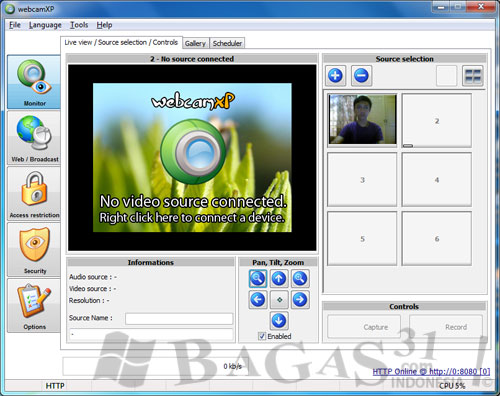The width and height of the screenshot is (500, 396).
Task: Open the Options section
Action: coord(34,306)
